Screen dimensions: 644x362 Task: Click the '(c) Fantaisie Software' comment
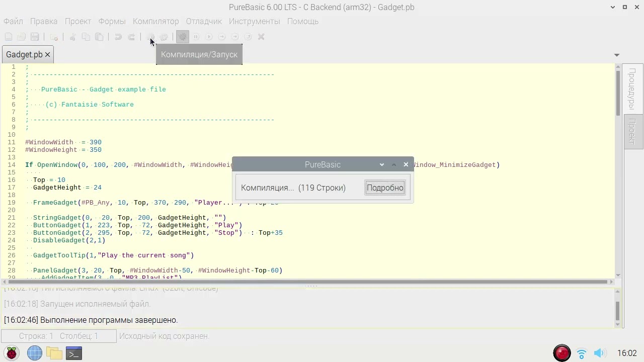tap(90, 105)
